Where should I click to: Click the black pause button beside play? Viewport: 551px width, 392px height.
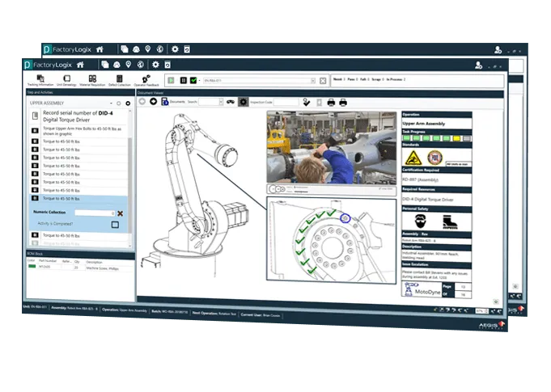[184, 80]
